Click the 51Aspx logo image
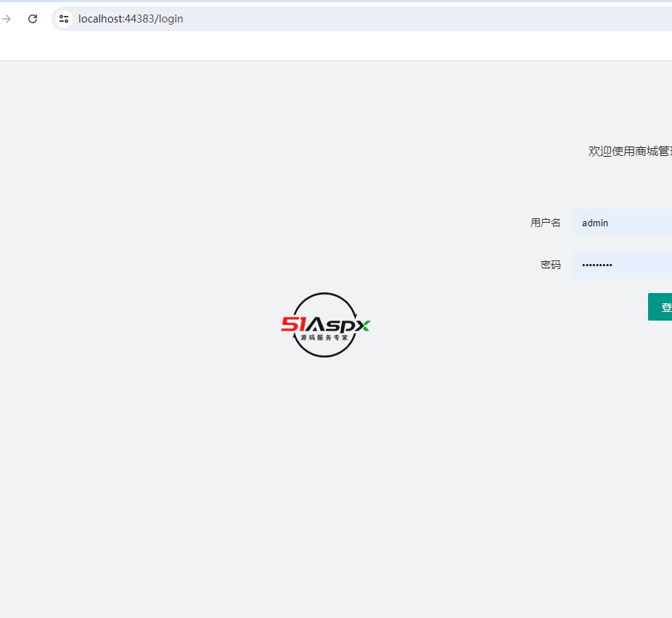 [325, 325]
